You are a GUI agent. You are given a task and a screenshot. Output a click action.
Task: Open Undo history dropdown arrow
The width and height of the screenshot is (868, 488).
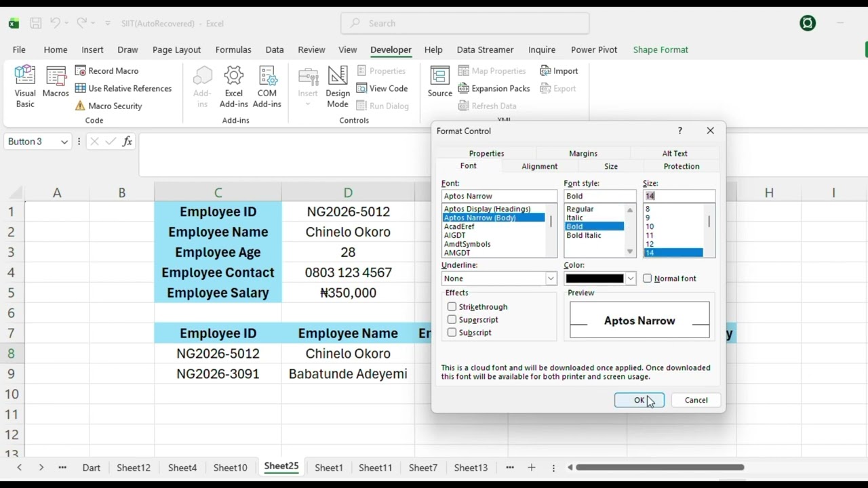click(x=67, y=23)
